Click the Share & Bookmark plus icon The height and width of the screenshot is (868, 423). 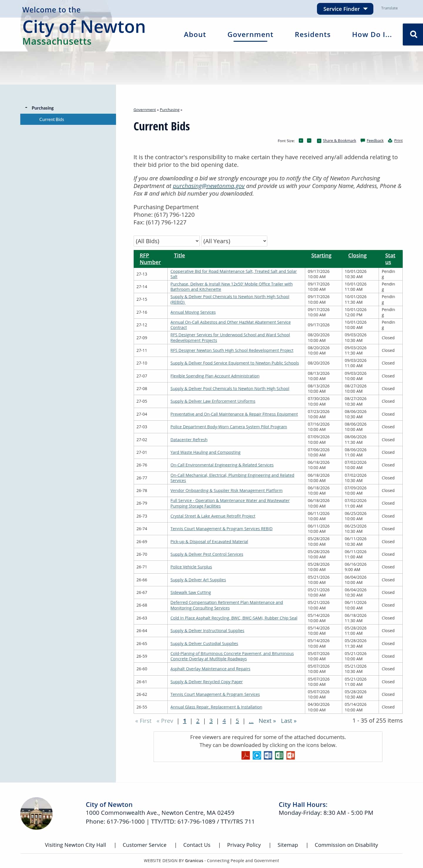tap(319, 141)
